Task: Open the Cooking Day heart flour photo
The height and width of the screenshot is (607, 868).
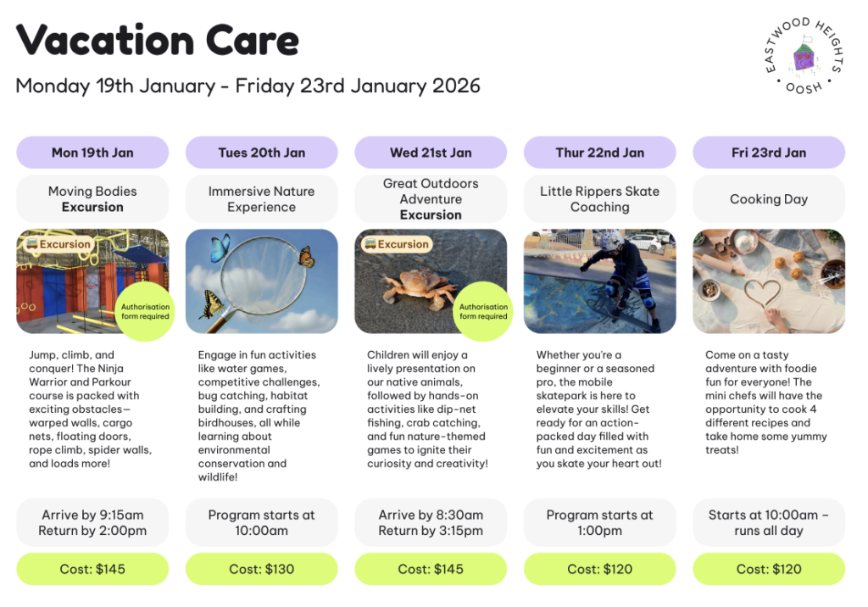Action: [x=769, y=281]
